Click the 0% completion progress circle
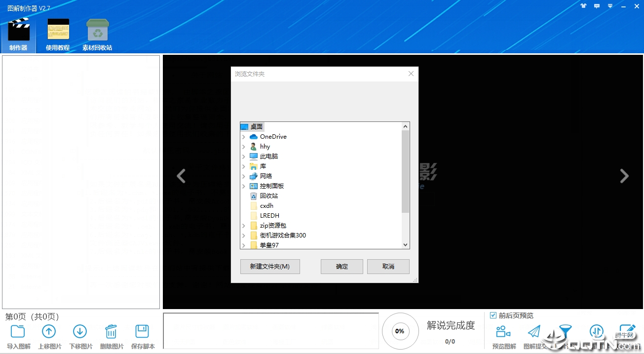644x354 pixels. (400, 331)
